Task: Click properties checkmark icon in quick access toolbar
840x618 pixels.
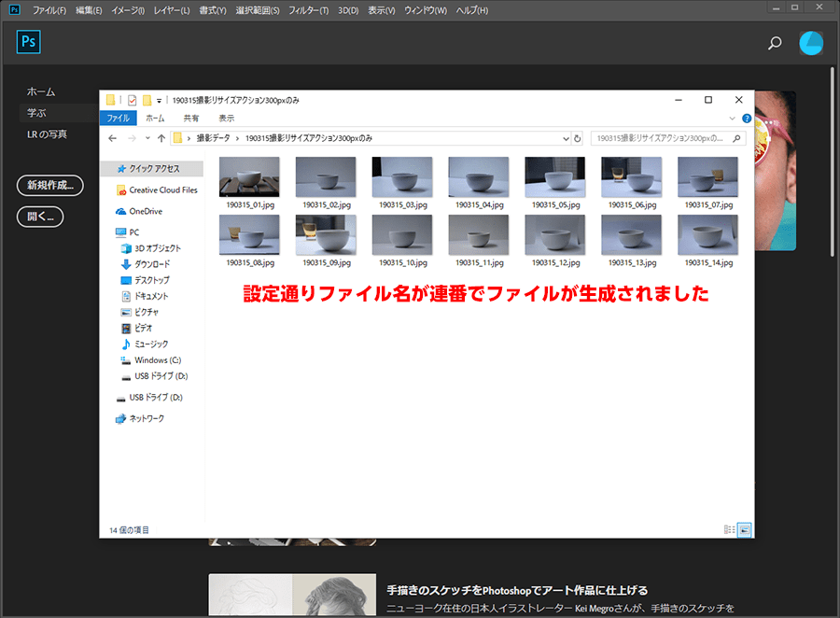Action: (x=133, y=100)
